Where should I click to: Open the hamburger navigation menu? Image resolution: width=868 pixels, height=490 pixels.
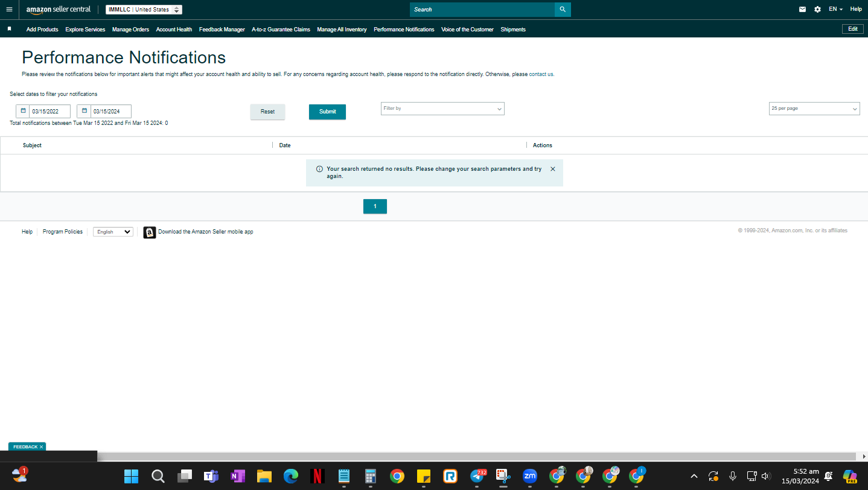(x=9, y=10)
